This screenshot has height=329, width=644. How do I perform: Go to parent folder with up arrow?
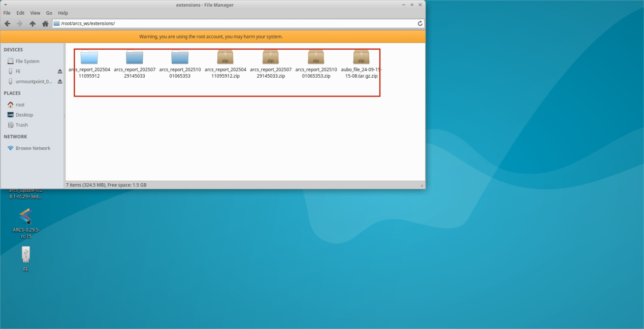(33, 23)
